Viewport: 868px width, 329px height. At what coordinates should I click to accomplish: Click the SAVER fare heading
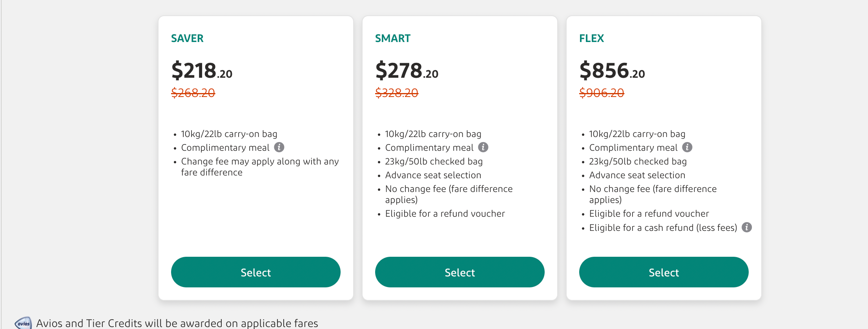pos(187,38)
